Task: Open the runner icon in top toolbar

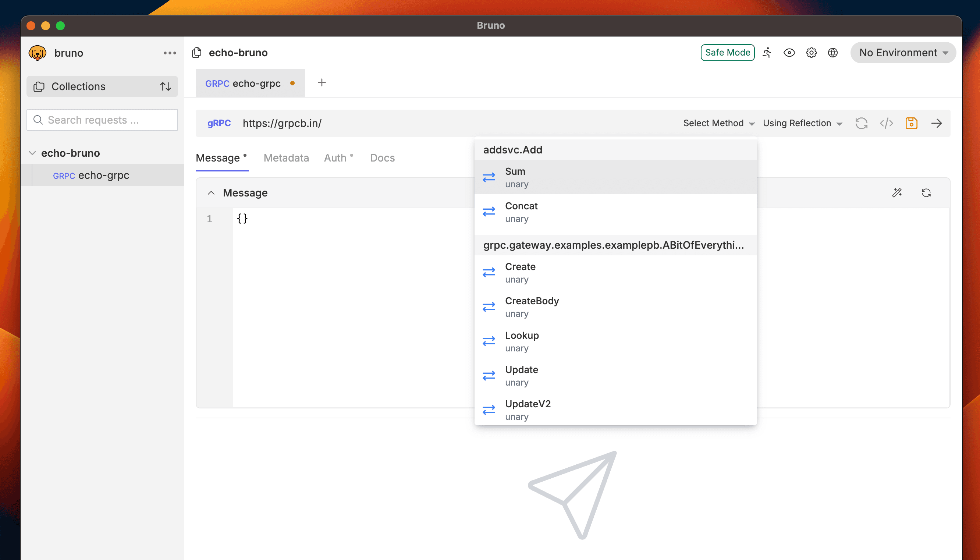Action: pos(767,52)
